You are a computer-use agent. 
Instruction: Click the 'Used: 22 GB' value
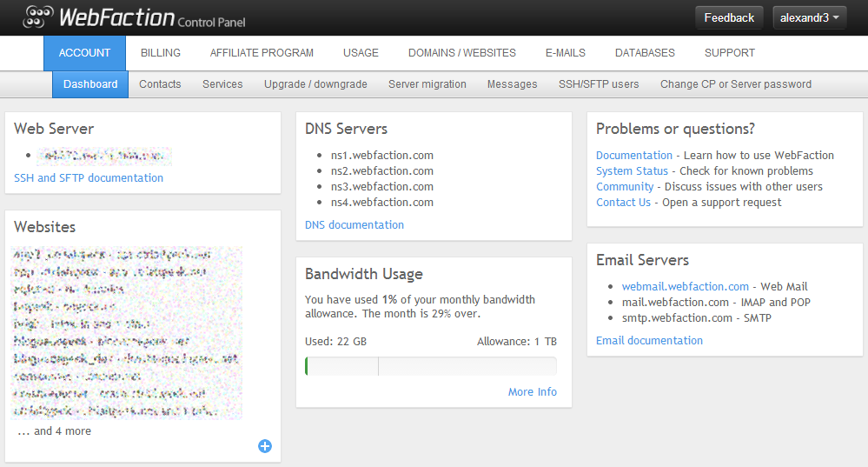click(x=335, y=341)
